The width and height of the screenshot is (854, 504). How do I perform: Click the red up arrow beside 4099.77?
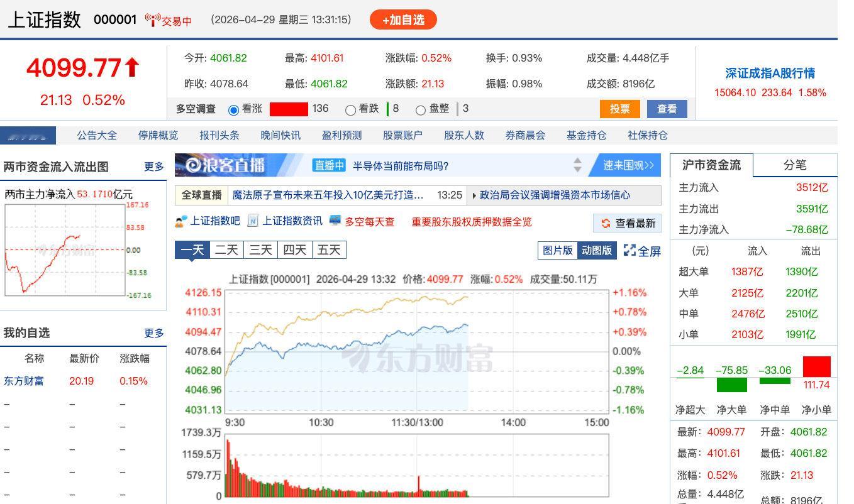(x=132, y=67)
